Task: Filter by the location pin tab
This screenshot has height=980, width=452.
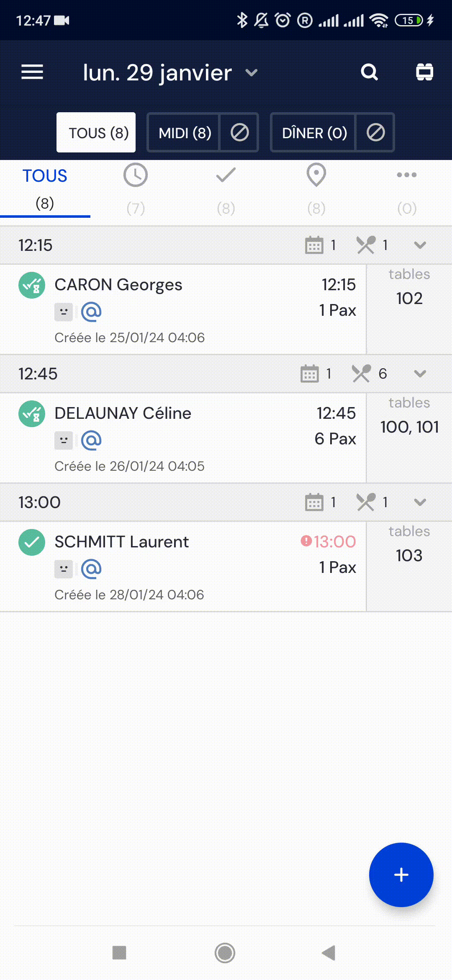Action: pyautogui.click(x=316, y=189)
